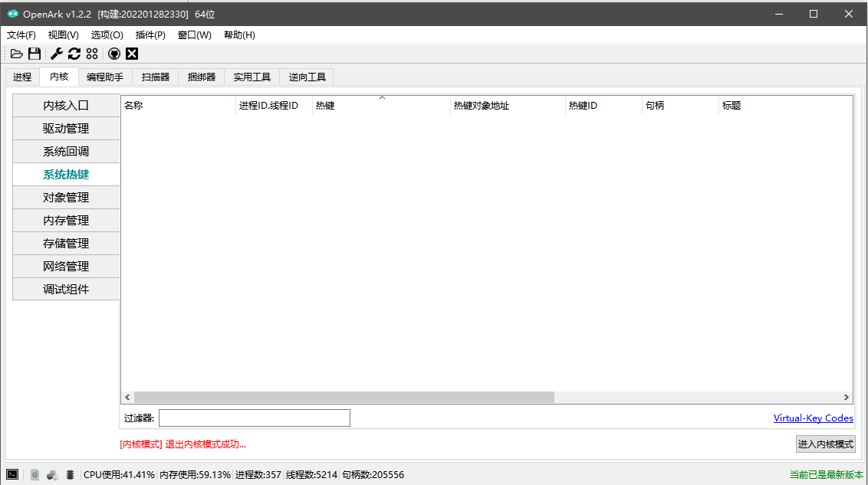Click the save floppy disk icon

(35, 54)
